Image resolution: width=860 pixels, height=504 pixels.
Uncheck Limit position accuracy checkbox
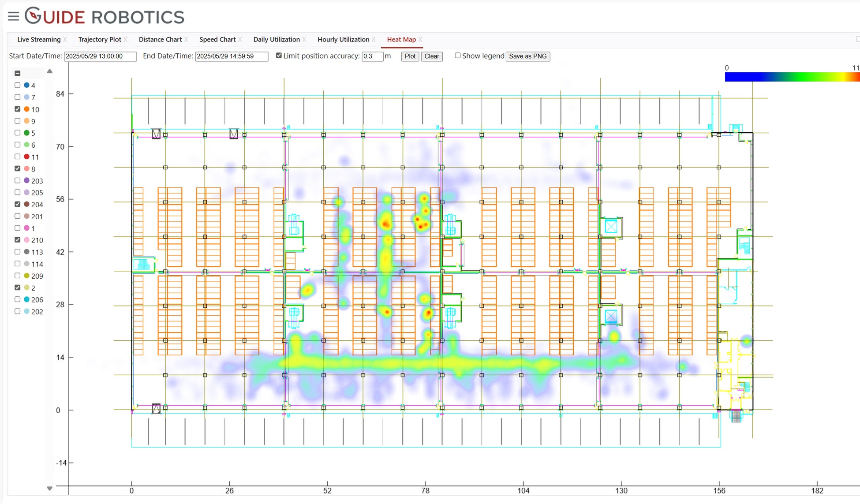tap(279, 56)
